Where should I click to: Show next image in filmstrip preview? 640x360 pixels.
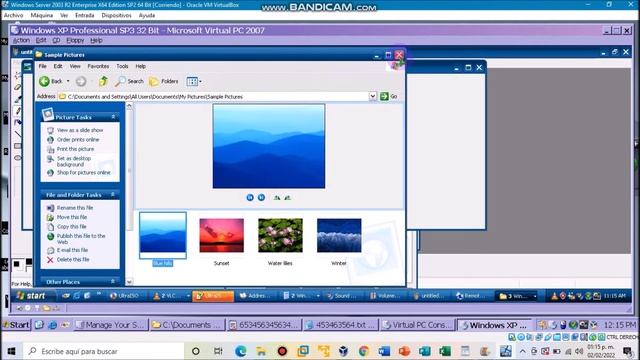click(x=261, y=198)
